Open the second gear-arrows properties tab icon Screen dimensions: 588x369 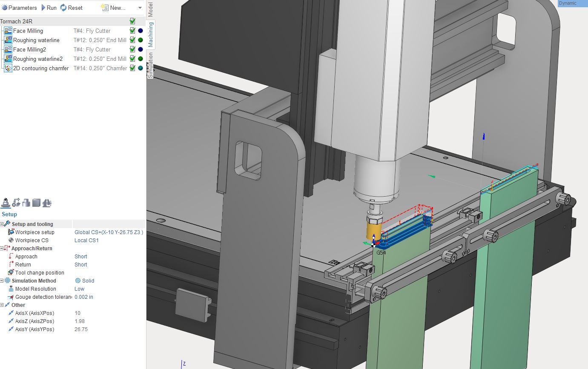tap(16, 203)
